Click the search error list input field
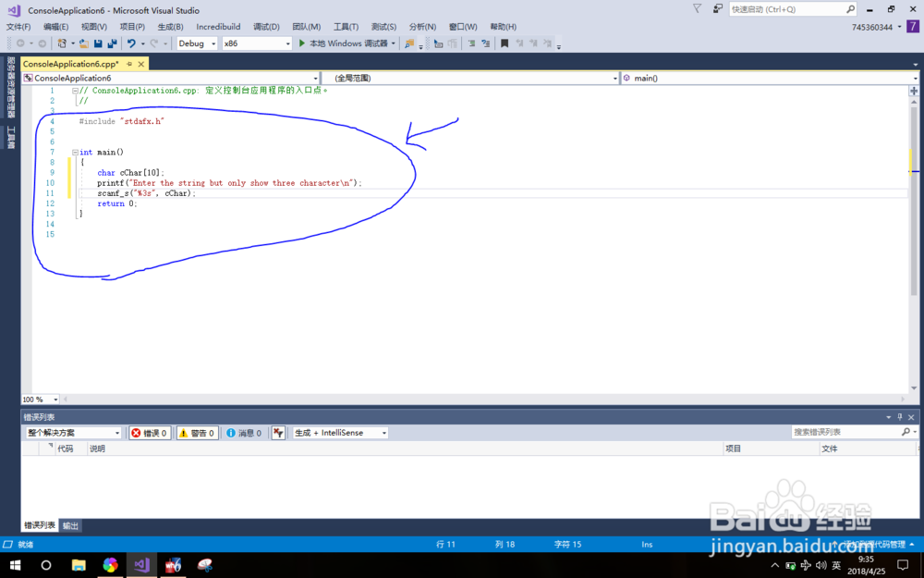 coord(846,432)
